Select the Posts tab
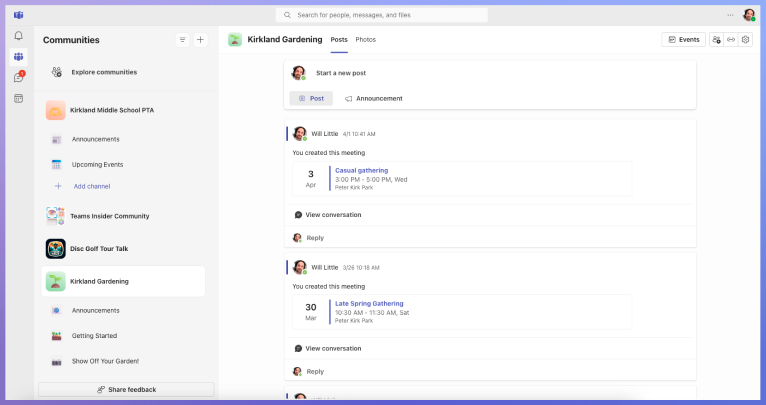Screen dimensions: 766x405 click(x=339, y=39)
